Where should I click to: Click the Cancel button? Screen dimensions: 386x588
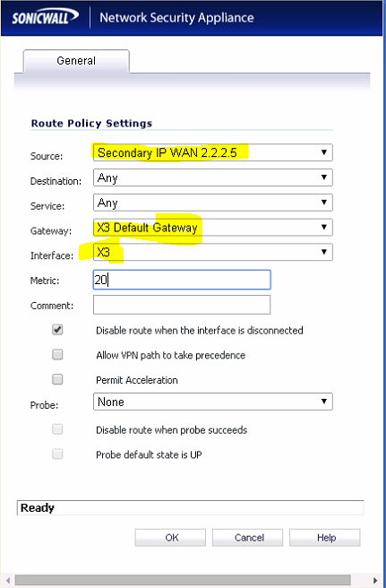[x=247, y=538]
